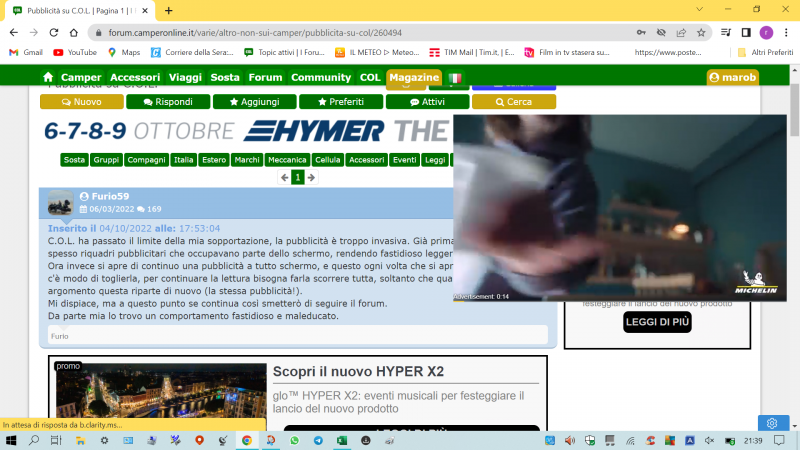Screen dimensions: 800x450
Task: Open the Chrome profile avatar
Action: pos(766,33)
